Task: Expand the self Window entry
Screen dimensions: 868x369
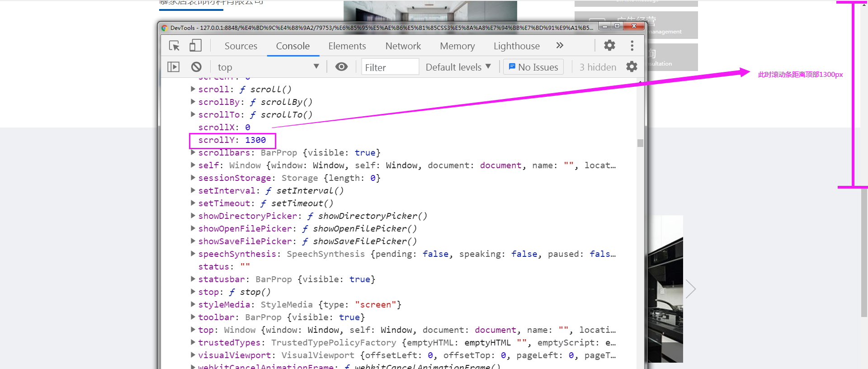Action: point(193,165)
